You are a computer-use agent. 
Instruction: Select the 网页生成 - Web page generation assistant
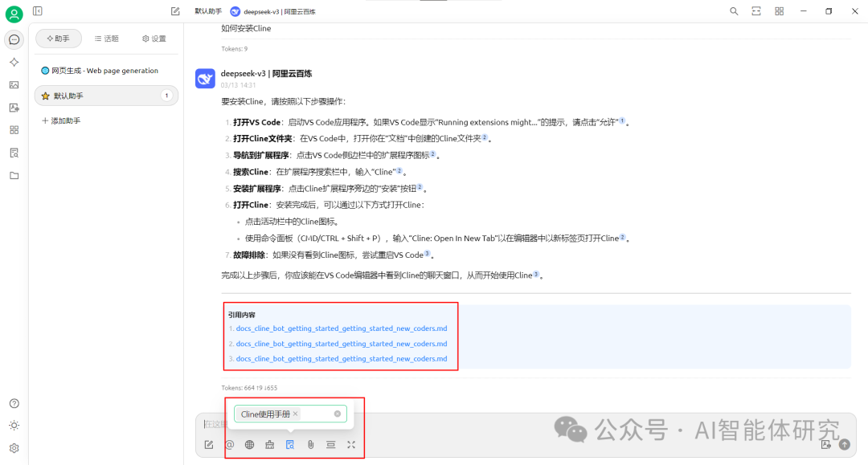pos(106,71)
